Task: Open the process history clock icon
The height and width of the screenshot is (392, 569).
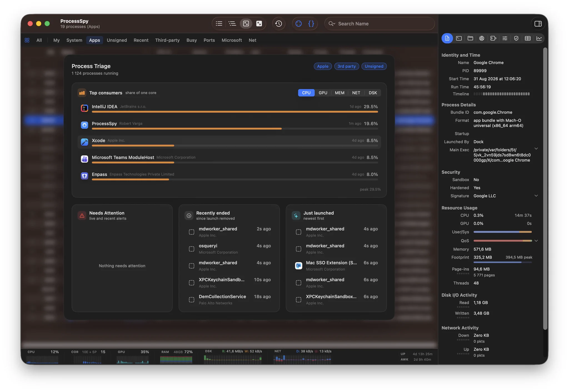Action: point(279,24)
